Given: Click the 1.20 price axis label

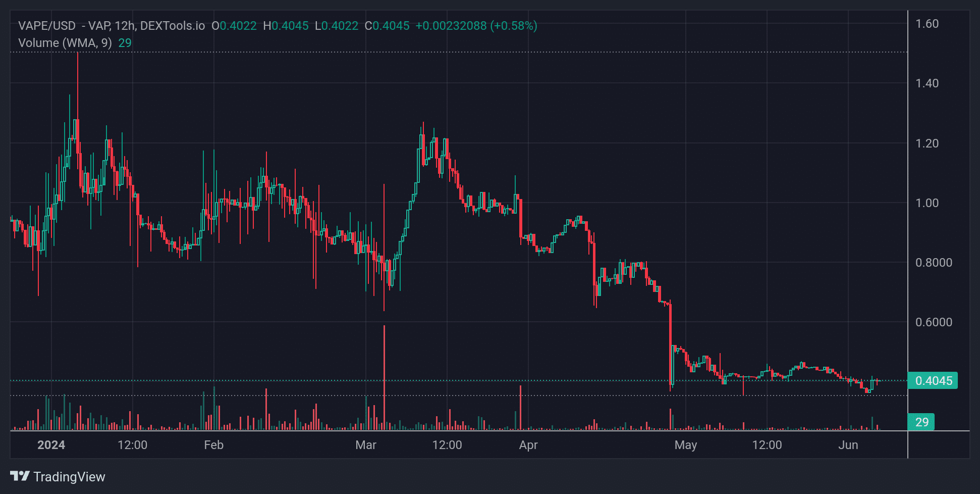Looking at the screenshot, I should pyautogui.click(x=927, y=143).
